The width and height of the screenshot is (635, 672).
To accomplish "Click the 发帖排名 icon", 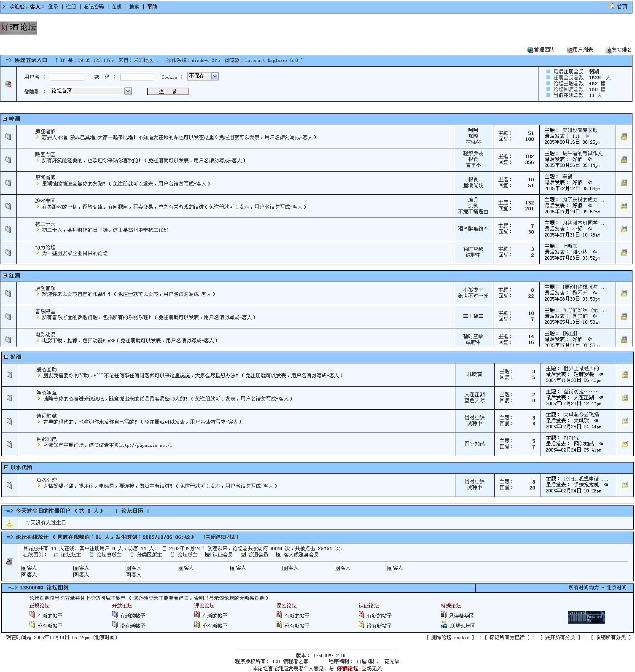I will (x=608, y=50).
